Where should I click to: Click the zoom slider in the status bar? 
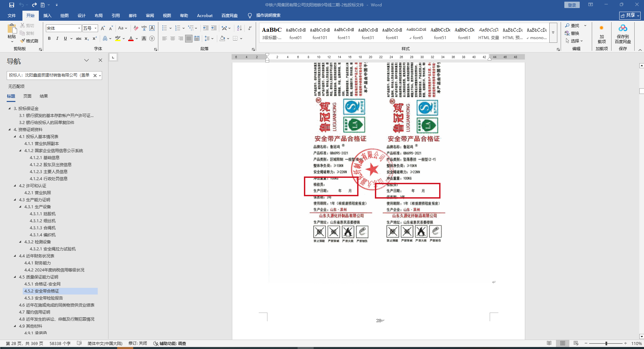pyautogui.click(x=606, y=343)
